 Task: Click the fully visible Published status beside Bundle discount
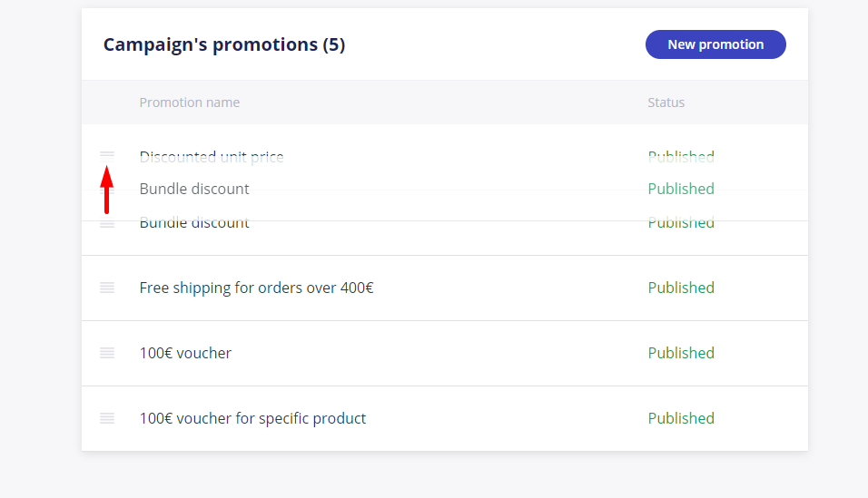[681, 189]
